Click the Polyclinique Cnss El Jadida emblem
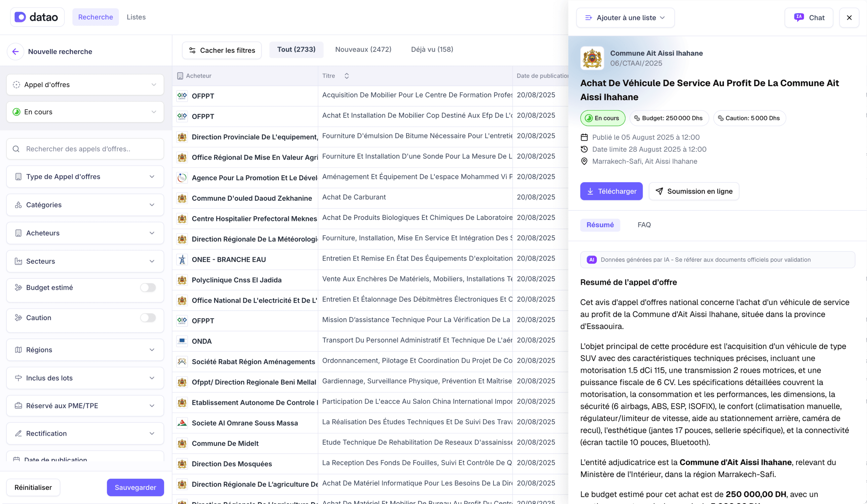 182,280
